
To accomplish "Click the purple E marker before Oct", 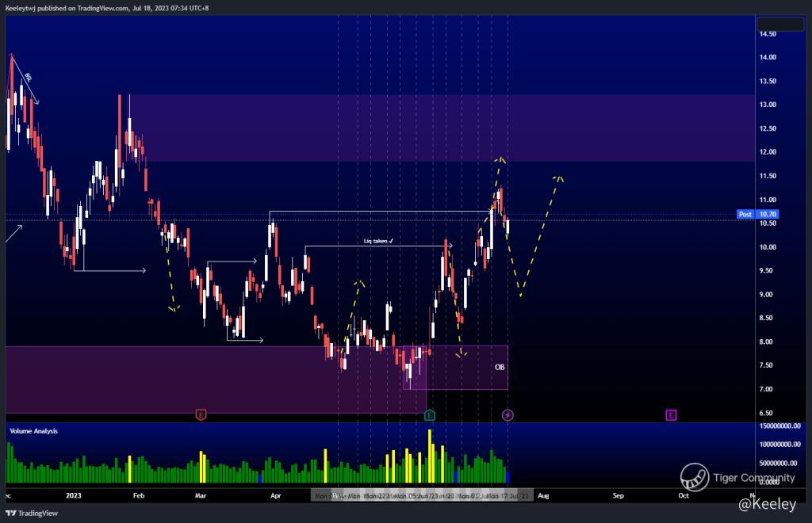I will click(671, 414).
